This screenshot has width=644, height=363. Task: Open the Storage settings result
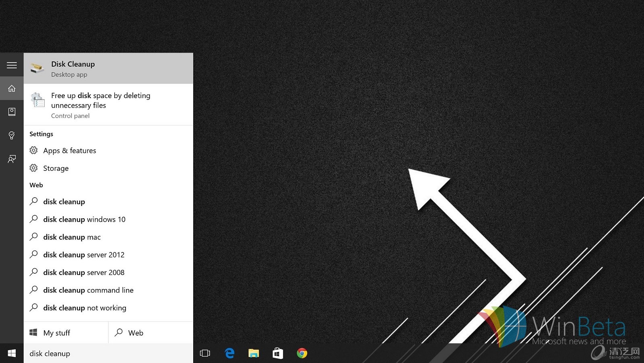coord(56,168)
